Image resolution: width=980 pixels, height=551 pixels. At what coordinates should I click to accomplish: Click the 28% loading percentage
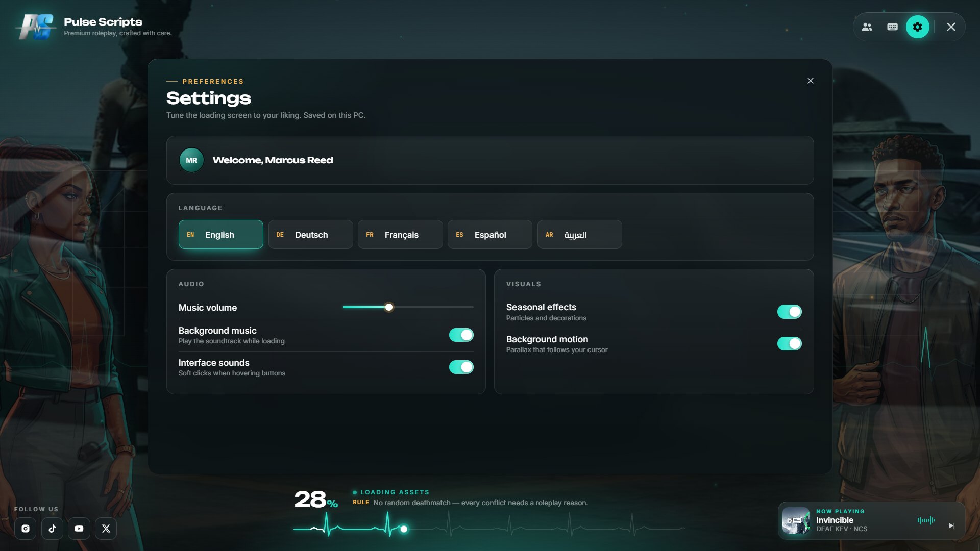click(x=316, y=499)
